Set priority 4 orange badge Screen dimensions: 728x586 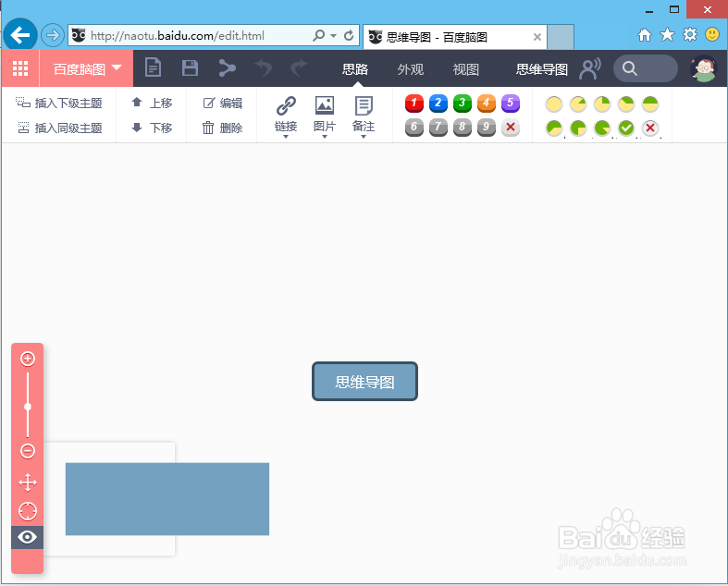(x=487, y=103)
